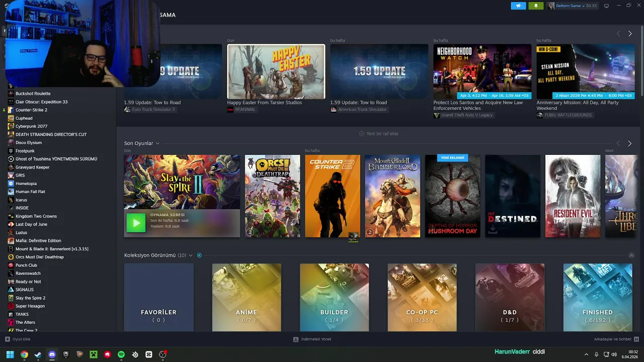Open Steam from the taskbar
Viewport: 644px width, 362px height.
(x=38, y=354)
